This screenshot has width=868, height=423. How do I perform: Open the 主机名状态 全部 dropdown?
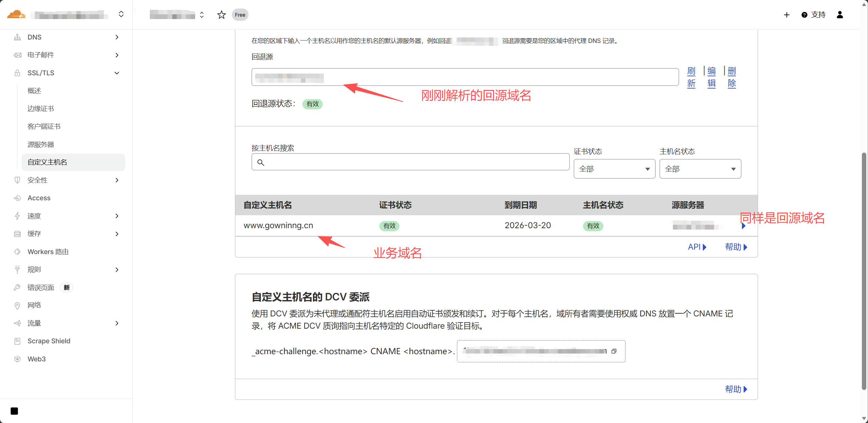[x=700, y=169]
